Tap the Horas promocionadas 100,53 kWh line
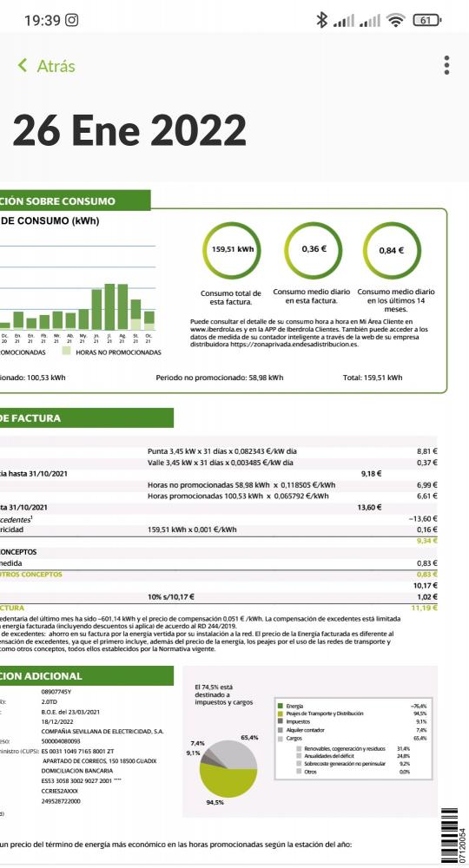The height and width of the screenshot is (868, 469). tap(238, 496)
